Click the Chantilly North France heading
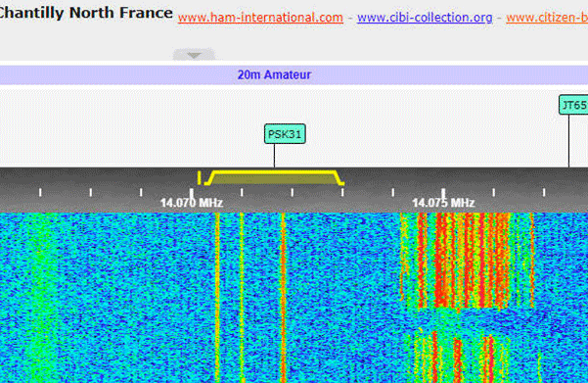Screen dimensions: 588x383 pos(86,13)
